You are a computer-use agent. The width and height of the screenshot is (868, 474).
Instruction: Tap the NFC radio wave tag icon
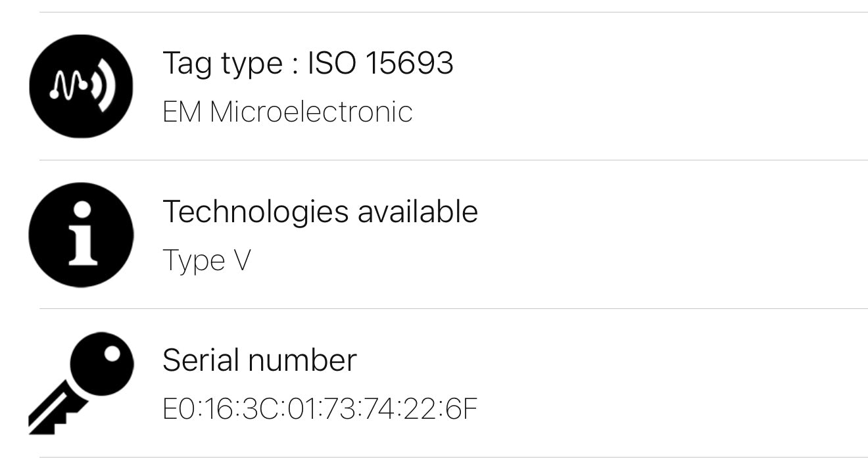tap(81, 86)
